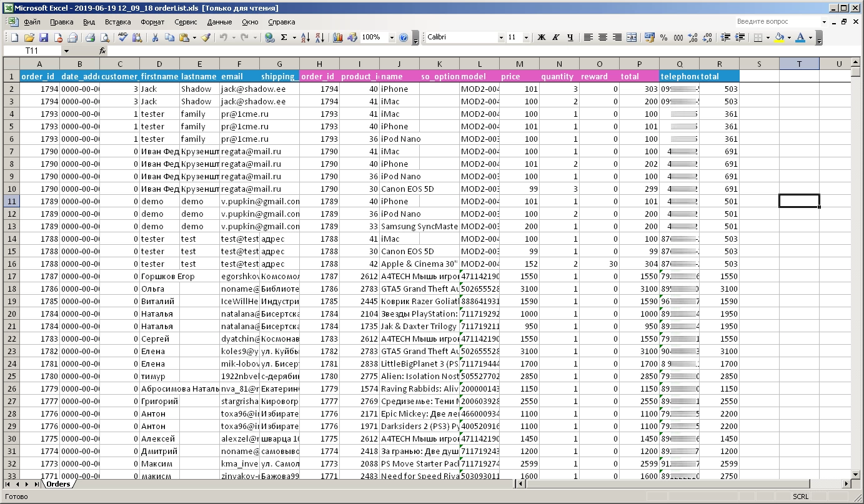Copy the selected cells
864x504 pixels.
coord(169,37)
